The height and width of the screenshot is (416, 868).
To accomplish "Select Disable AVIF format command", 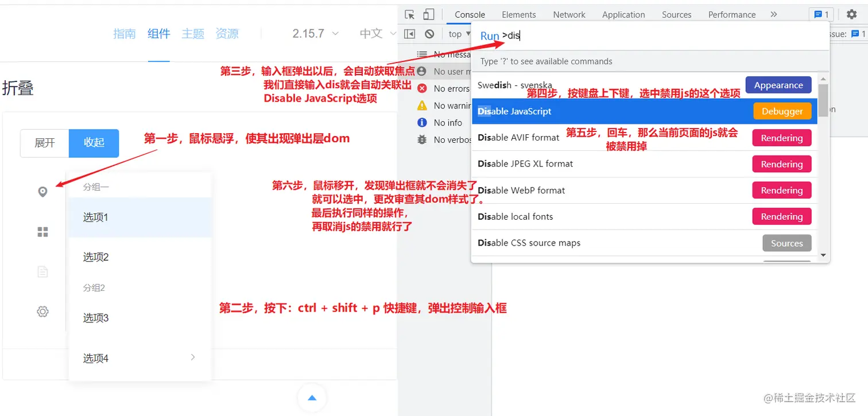I will click(x=644, y=138).
